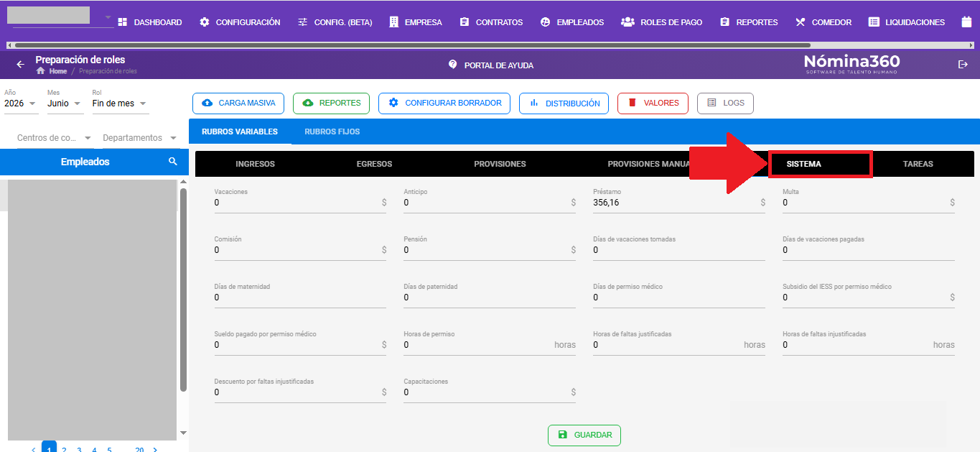Open Portal de Ayuda help link
The image size is (980, 452).
coord(491,65)
